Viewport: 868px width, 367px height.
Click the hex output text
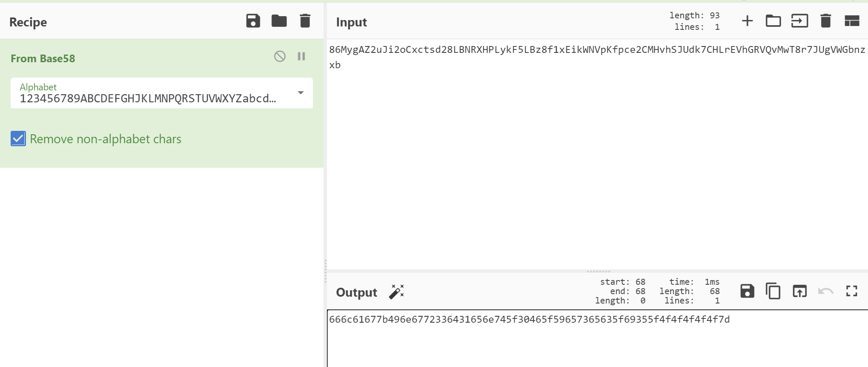coord(530,319)
